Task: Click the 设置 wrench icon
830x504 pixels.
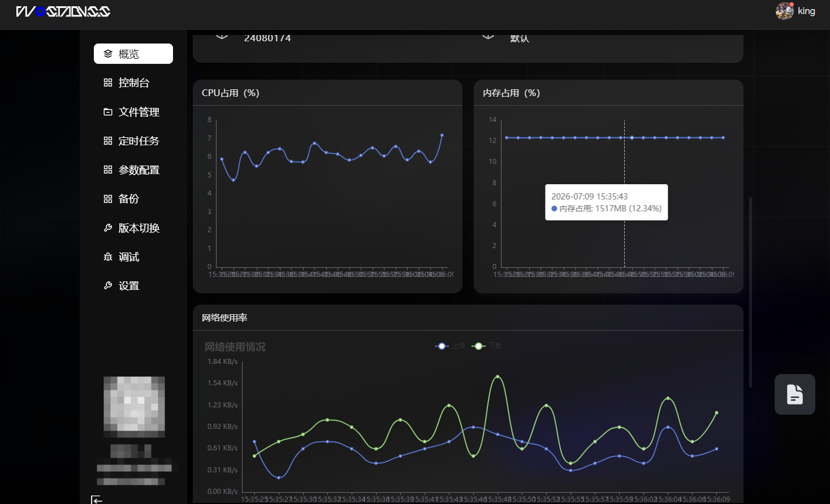Action: pos(108,286)
